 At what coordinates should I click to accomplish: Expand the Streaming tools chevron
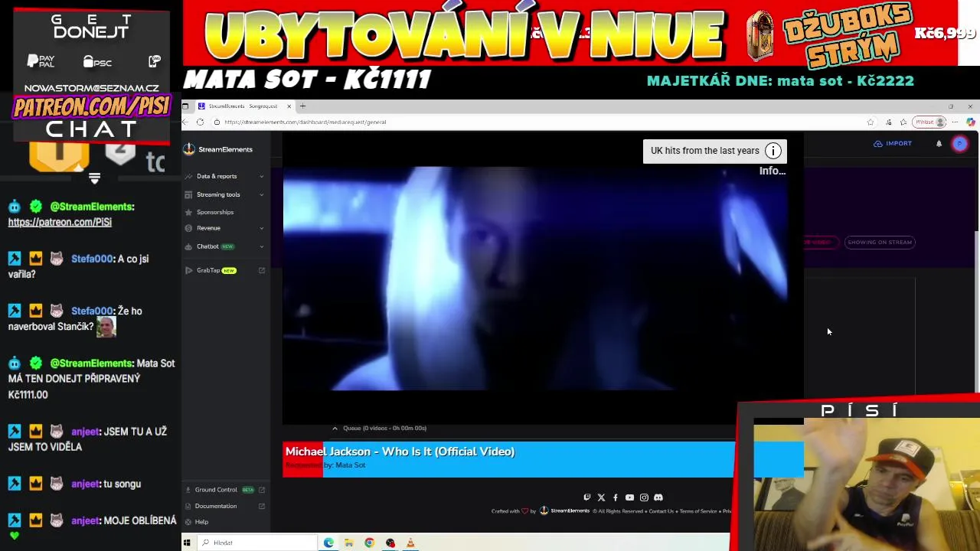tap(261, 194)
